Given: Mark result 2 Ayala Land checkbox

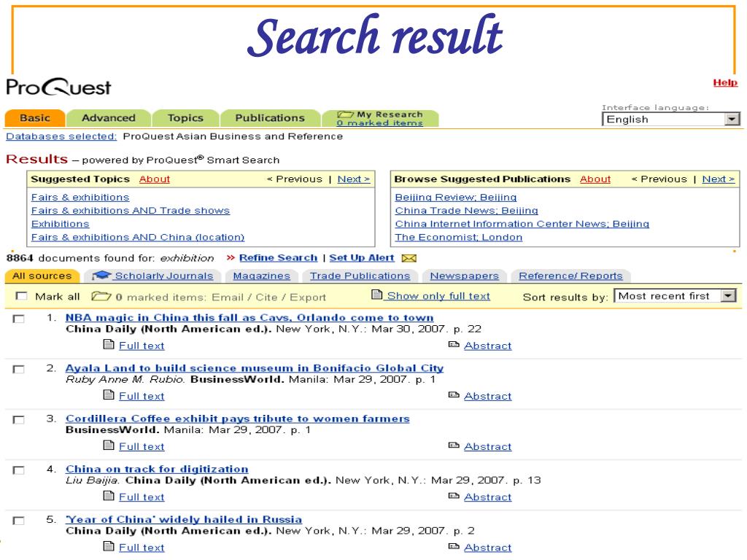Looking at the screenshot, I should tap(18, 369).
